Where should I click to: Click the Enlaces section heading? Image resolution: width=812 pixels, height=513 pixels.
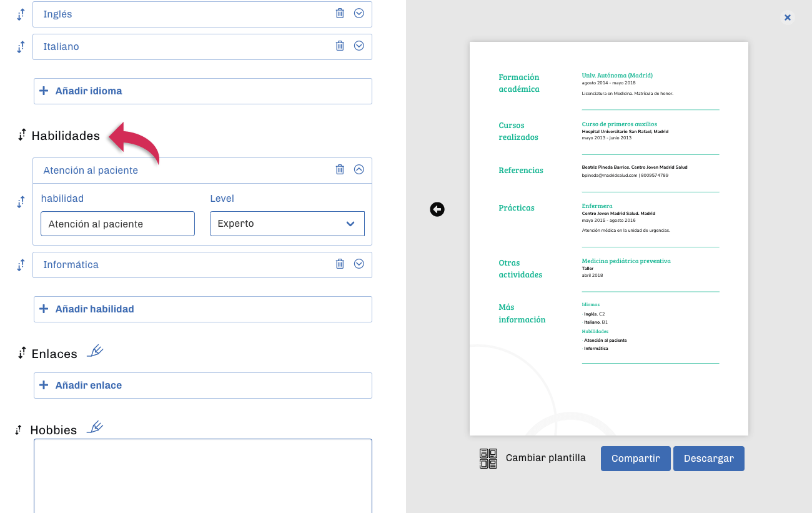[x=54, y=354]
